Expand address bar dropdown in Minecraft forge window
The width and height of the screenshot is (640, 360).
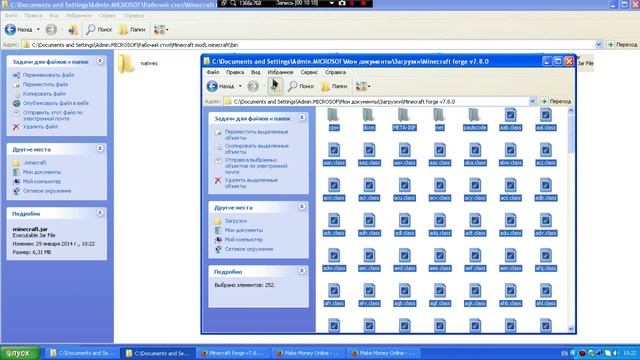(x=532, y=101)
